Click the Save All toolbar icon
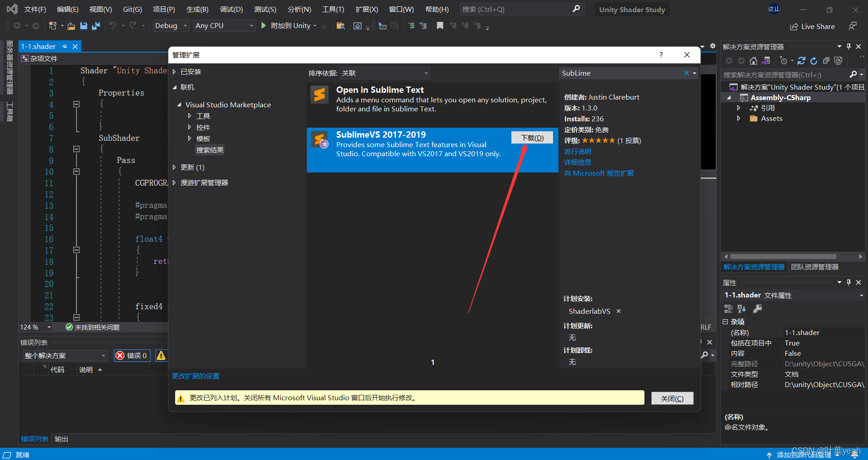The width and height of the screenshot is (868, 460). 96,26
